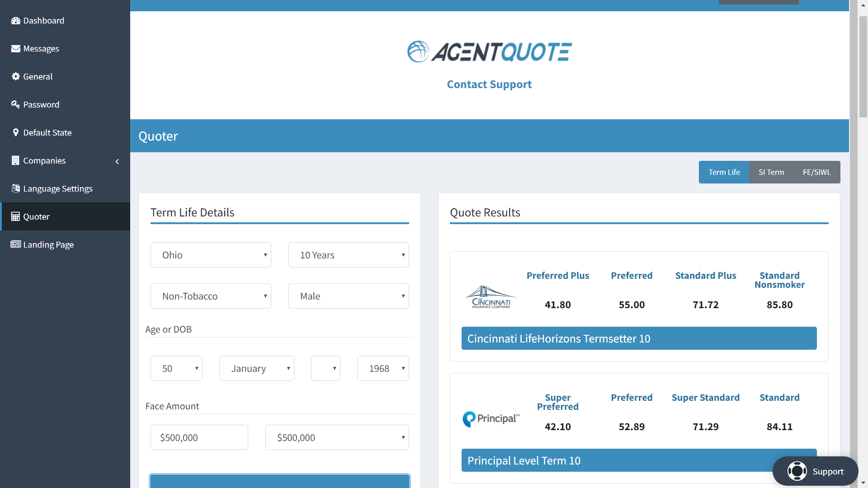Click the Age or DOB label

[x=168, y=329]
